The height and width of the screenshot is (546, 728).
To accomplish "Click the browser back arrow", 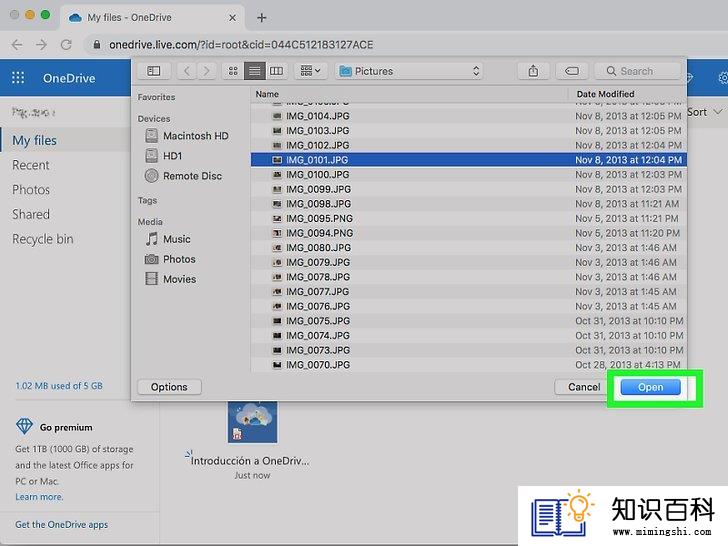I will pyautogui.click(x=17, y=45).
